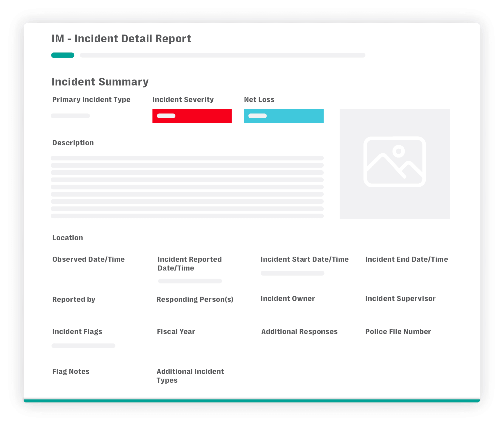
Task: Click the Incident Reported Date/Time value
Action: coord(190,281)
